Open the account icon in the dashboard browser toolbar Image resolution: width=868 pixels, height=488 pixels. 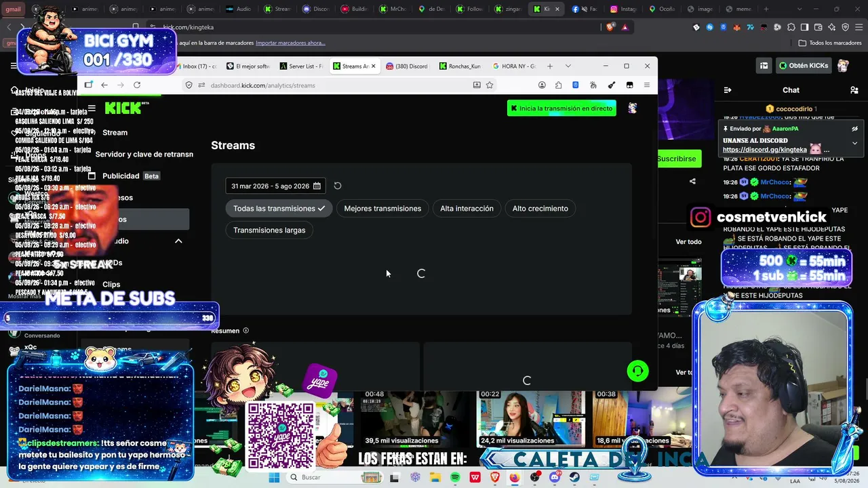pyautogui.click(x=542, y=85)
